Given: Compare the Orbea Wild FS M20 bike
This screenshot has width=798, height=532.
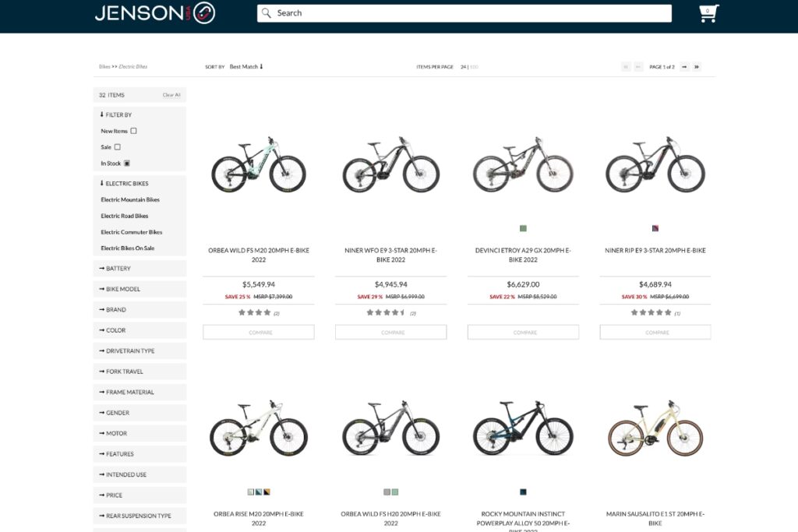Looking at the screenshot, I should click(x=259, y=332).
